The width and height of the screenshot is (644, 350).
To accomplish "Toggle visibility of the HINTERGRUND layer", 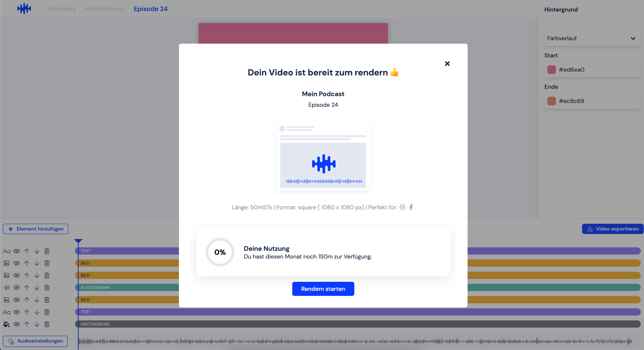I will coord(16,324).
